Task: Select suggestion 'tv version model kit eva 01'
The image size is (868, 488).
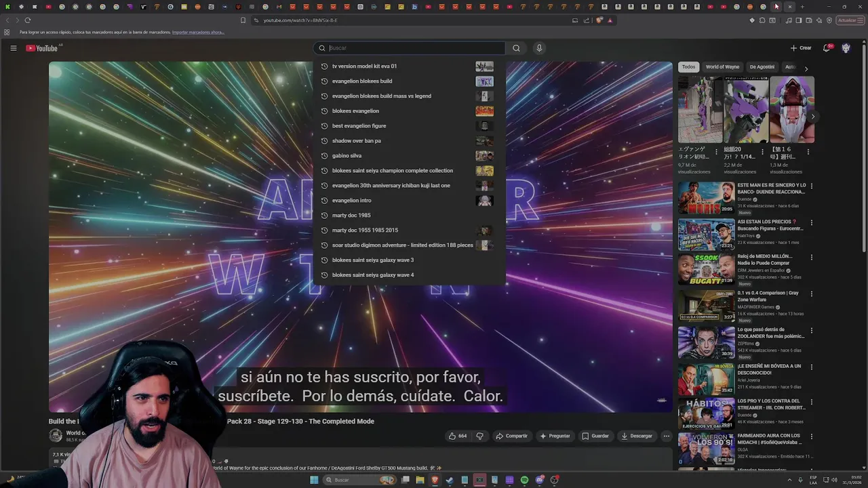Action: 410,66
